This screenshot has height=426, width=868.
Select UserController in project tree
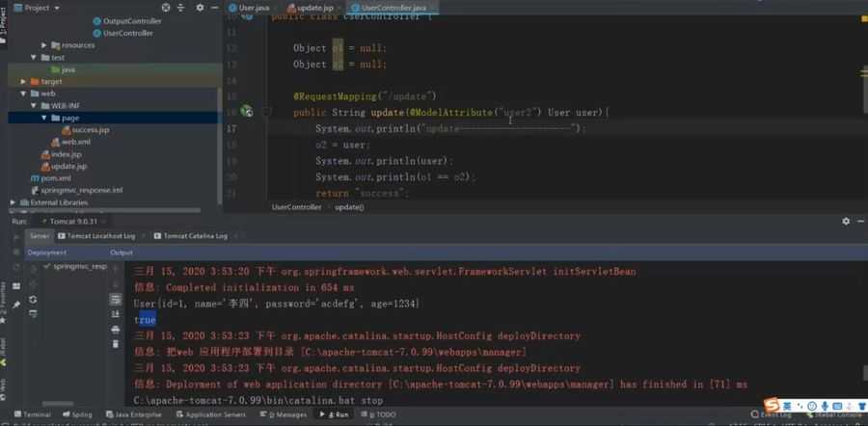click(x=122, y=33)
